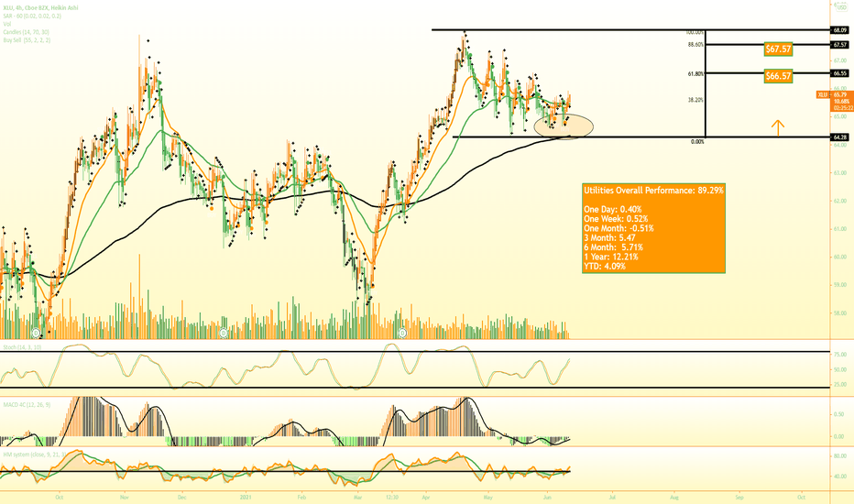Click the Jun label on the time axis
This screenshot has width=854, height=504.
(547, 497)
